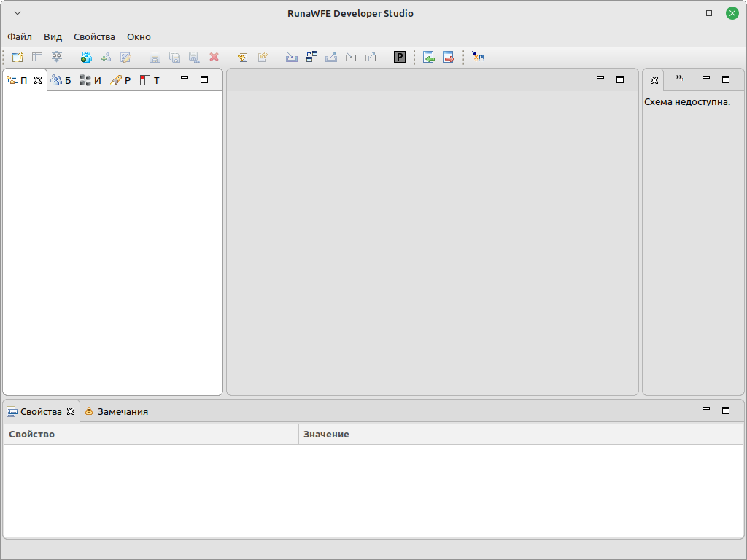
Task: Open the Свойства menu in menu bar
Action: click(x=94, y=36)
